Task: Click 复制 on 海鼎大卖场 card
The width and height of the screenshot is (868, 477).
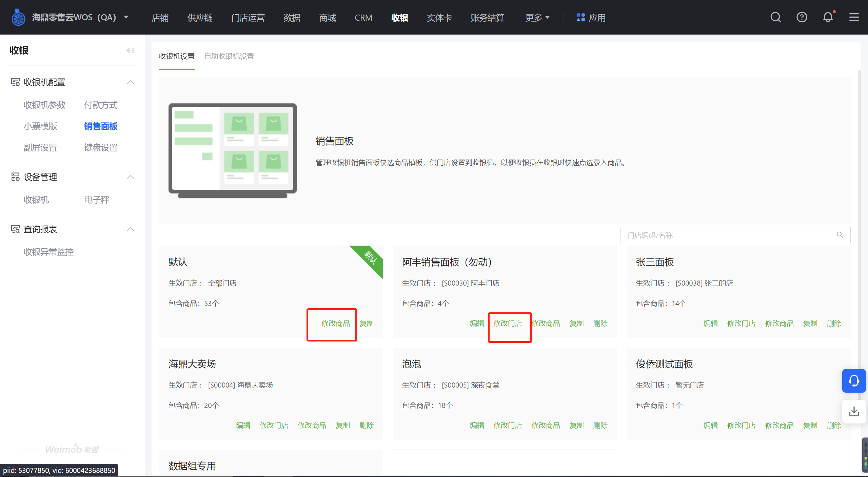Action: click(343, 426)
